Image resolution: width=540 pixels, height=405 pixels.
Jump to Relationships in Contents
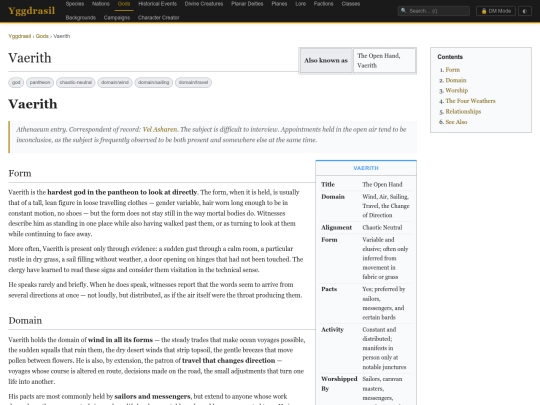pos(463,111)
